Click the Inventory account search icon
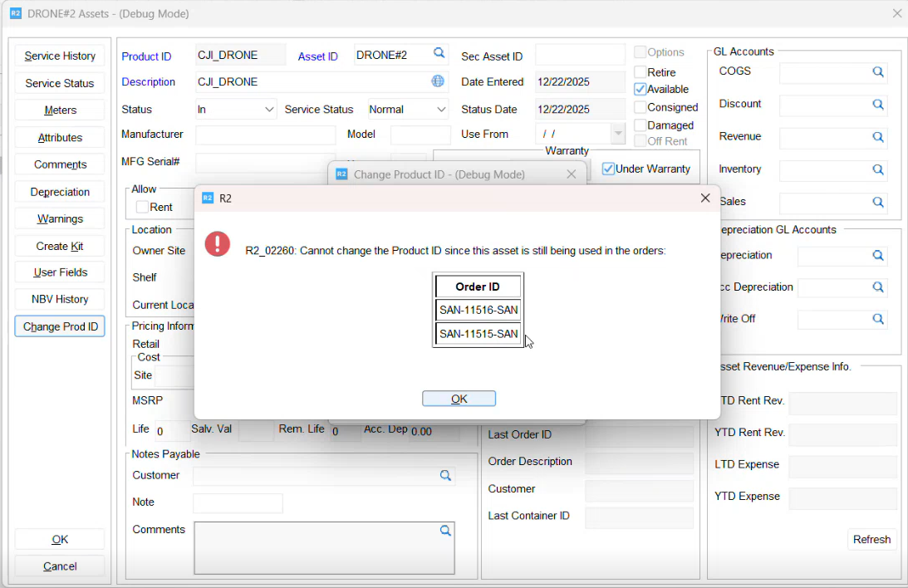The height and width of the screenshot is (588, 908). pyautogui.click(x=877, y=169)
